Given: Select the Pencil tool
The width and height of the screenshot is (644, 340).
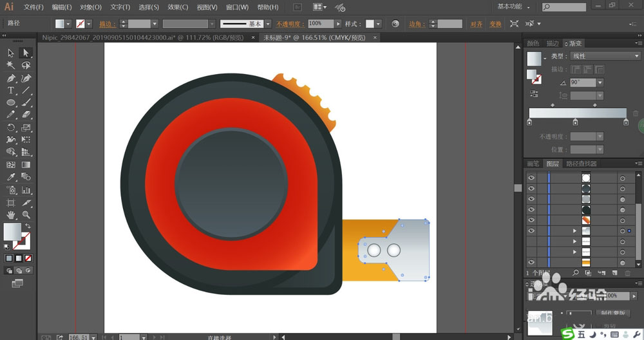Looking at the screenshot, I should (x=11, y=115).
